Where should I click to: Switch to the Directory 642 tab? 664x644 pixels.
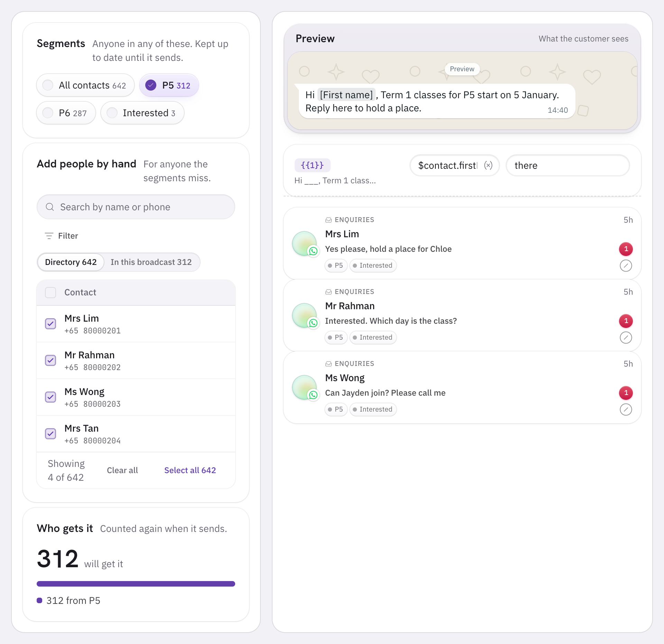(x=71, y=262)
